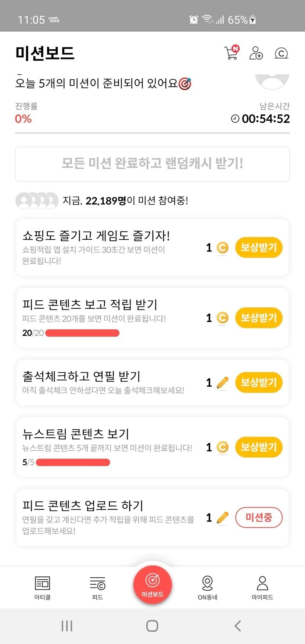Go to the 마이피드 tab
Image resolution: width=305 pixels, height=644 pixels.
pyautogui.click(x=262, y=587)
